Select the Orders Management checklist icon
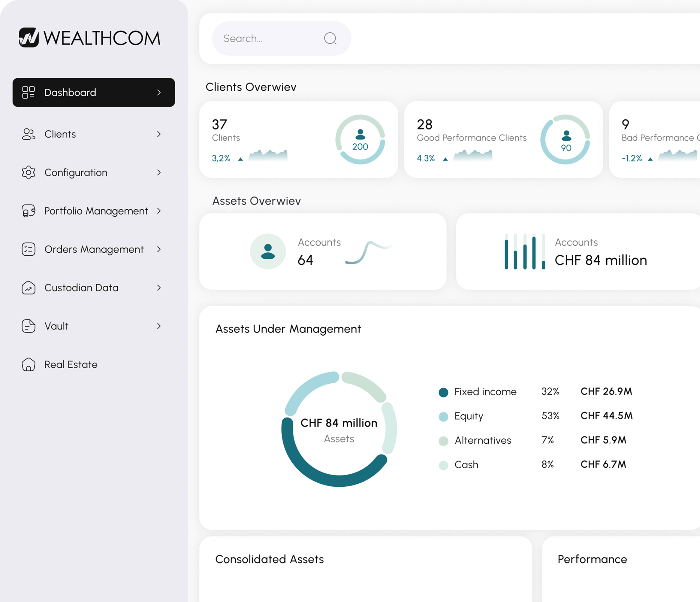Viewport: 700px width, 602px height. coord(29,249)
